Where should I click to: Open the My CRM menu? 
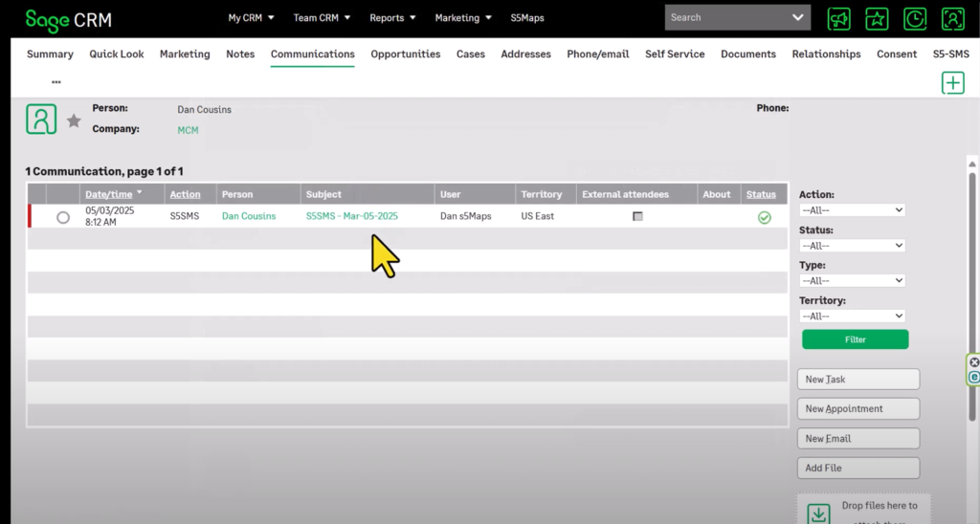tap(251, 17)
